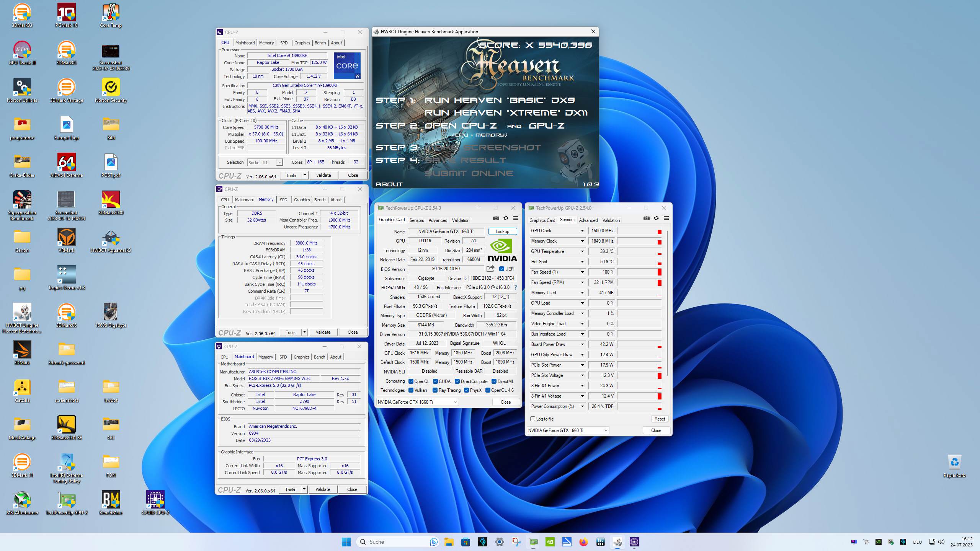Open the Socket #1 selection dropdown in CPU-Z
The width and height of the screenshot is (980, 551).
point(265,162)
